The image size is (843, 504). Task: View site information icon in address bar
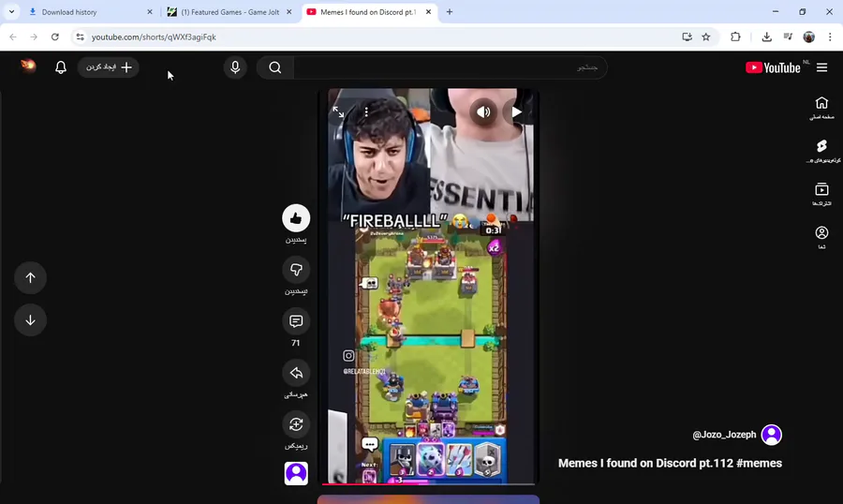pos(81,37)
